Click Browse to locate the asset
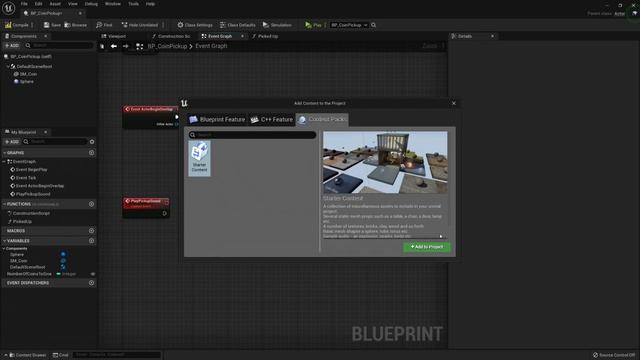This screenshot has width=640, height=360. pos(76,25)
